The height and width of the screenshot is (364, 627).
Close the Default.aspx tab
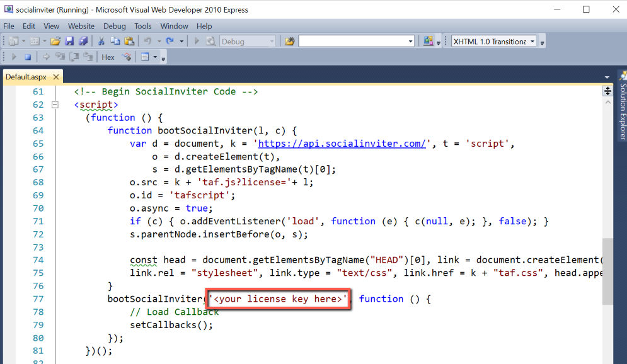[x=56, y=77]
